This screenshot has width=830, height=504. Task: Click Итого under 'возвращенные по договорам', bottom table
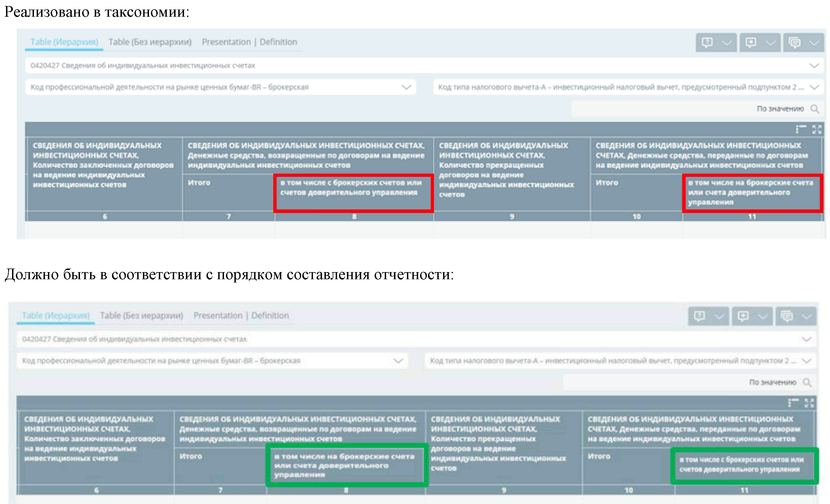pos(191,457)
